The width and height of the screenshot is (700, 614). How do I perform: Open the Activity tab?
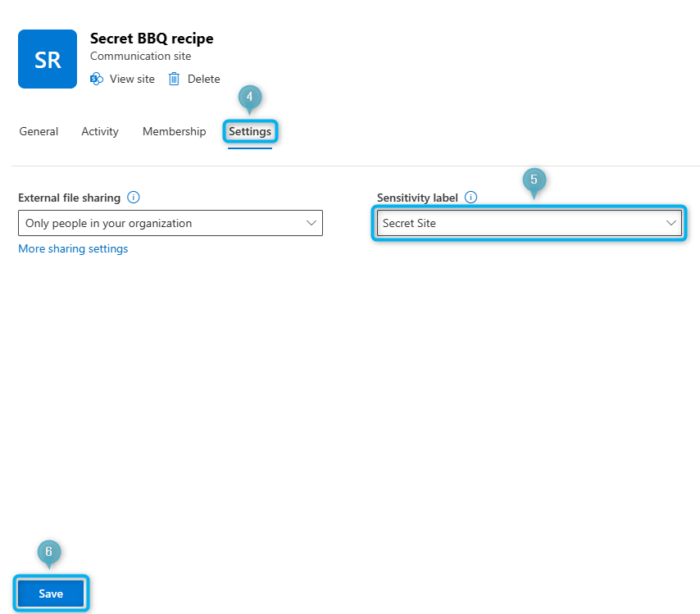[x=100, y=131]
